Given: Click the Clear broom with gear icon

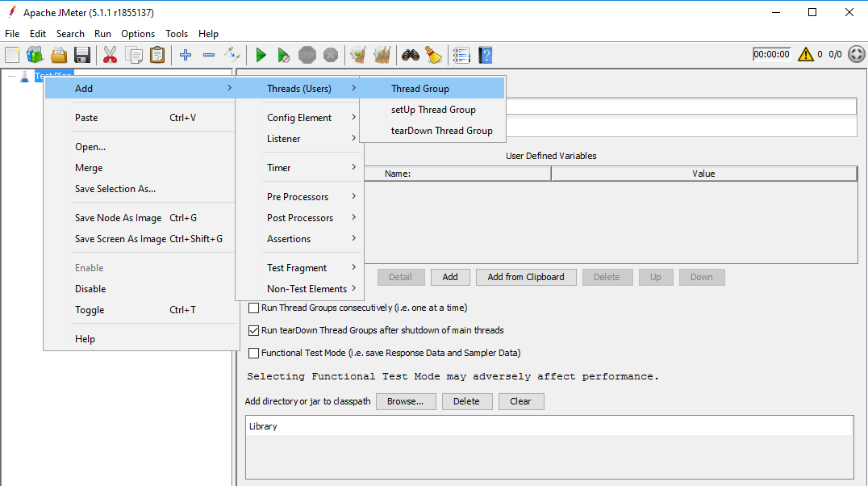Looking at the screenshot, I should coord(358,55).
